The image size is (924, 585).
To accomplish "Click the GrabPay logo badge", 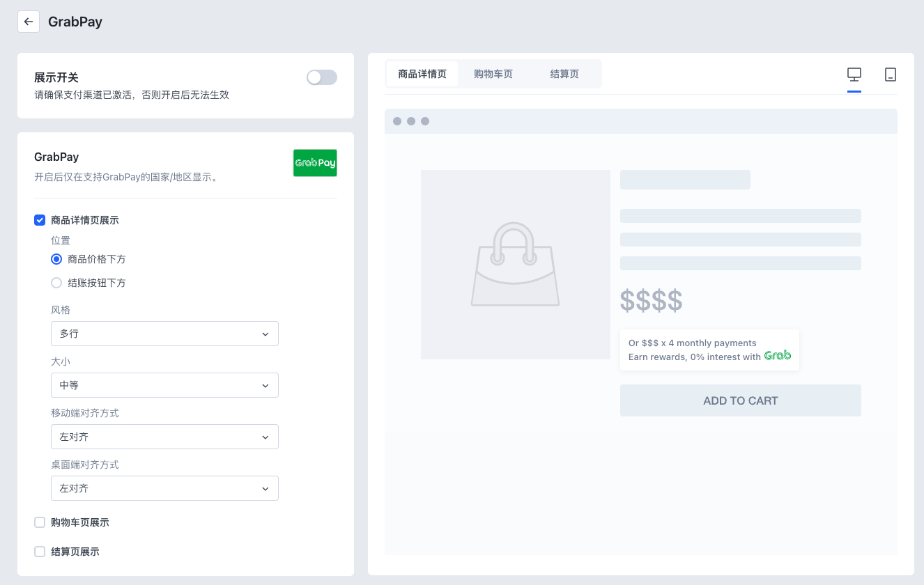I will click(x=315, y=163).
